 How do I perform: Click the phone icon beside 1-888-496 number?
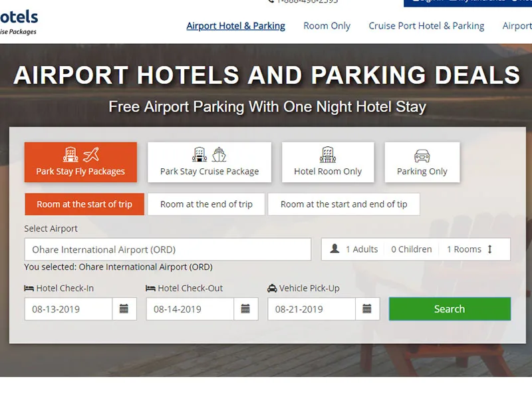(273, 2)
